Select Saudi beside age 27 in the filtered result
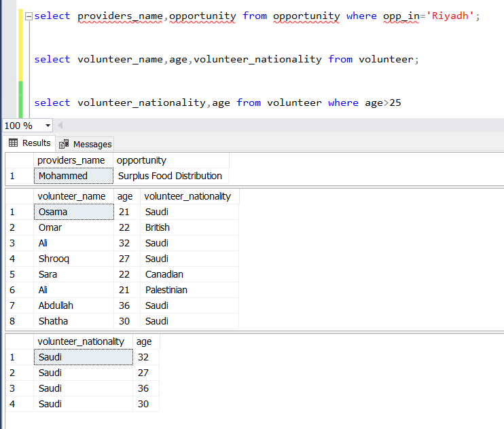504x429 pixels. pyautogui.click(x=84, y=373)
